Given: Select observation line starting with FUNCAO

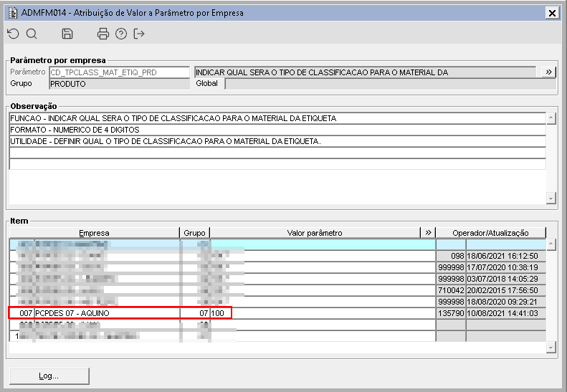Looking at the screenshot, I should click(277, 118).
